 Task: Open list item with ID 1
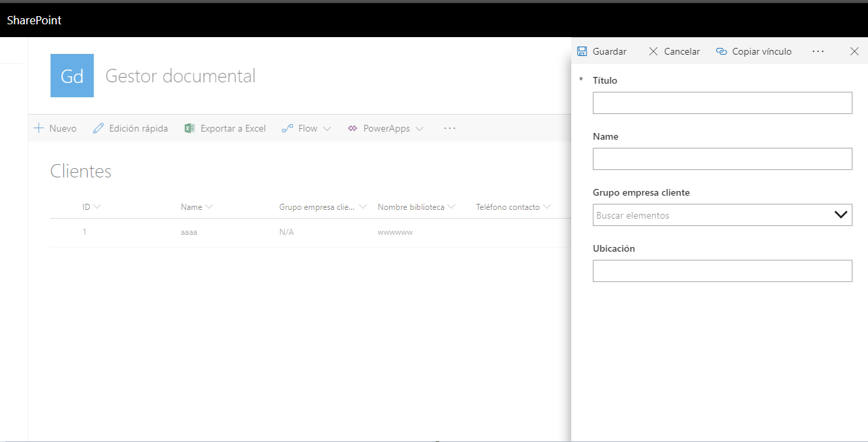point(84,232)
